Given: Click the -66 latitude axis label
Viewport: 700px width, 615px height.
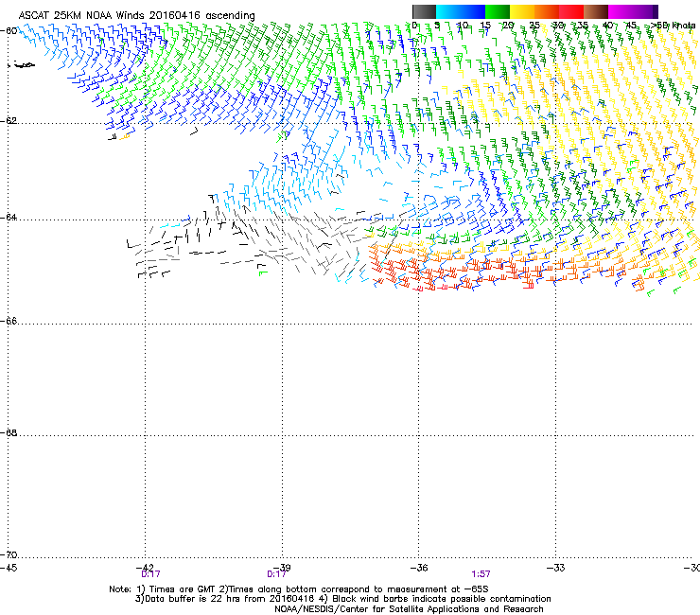Looking at the screenshot, I should (9, 322).
